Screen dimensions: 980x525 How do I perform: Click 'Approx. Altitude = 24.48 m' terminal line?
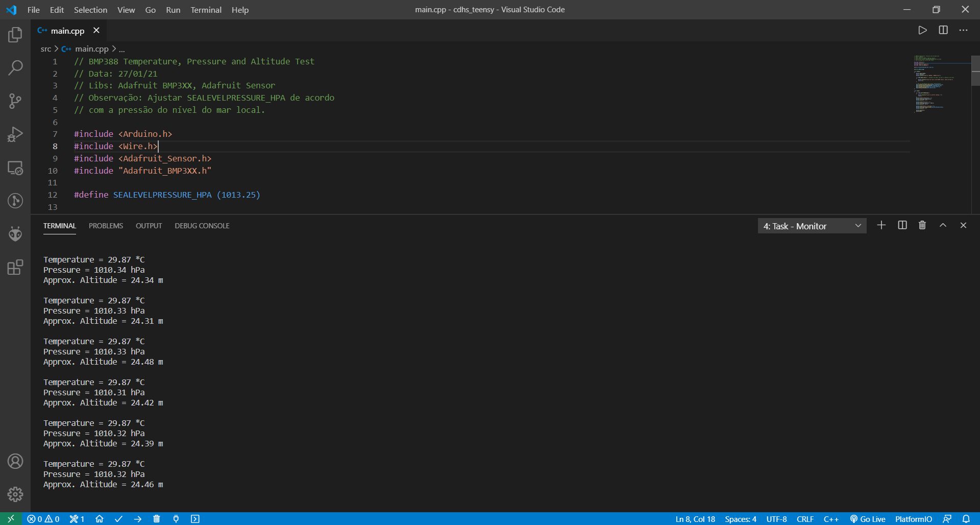(x=103, y=362)
